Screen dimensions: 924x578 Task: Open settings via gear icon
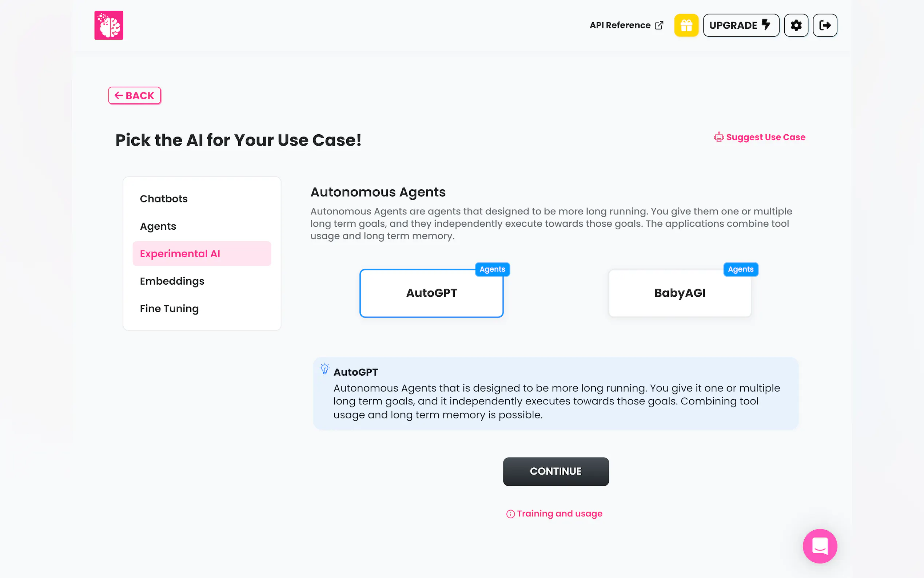coord(796,25)
